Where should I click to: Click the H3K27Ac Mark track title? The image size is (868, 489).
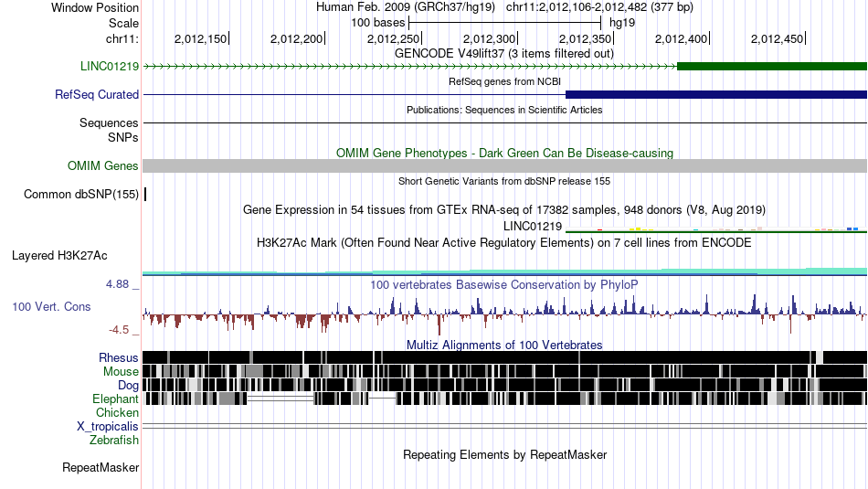[504, 242]
